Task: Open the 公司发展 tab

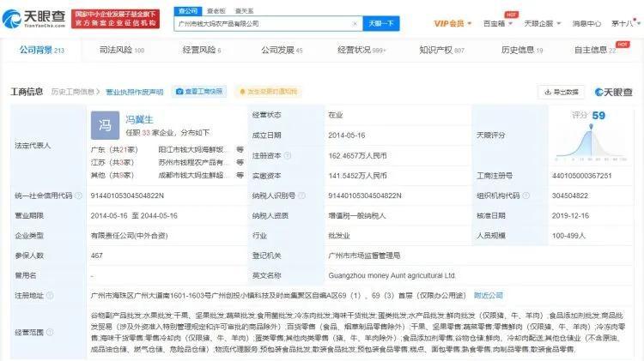Action: tap(282, 50)
